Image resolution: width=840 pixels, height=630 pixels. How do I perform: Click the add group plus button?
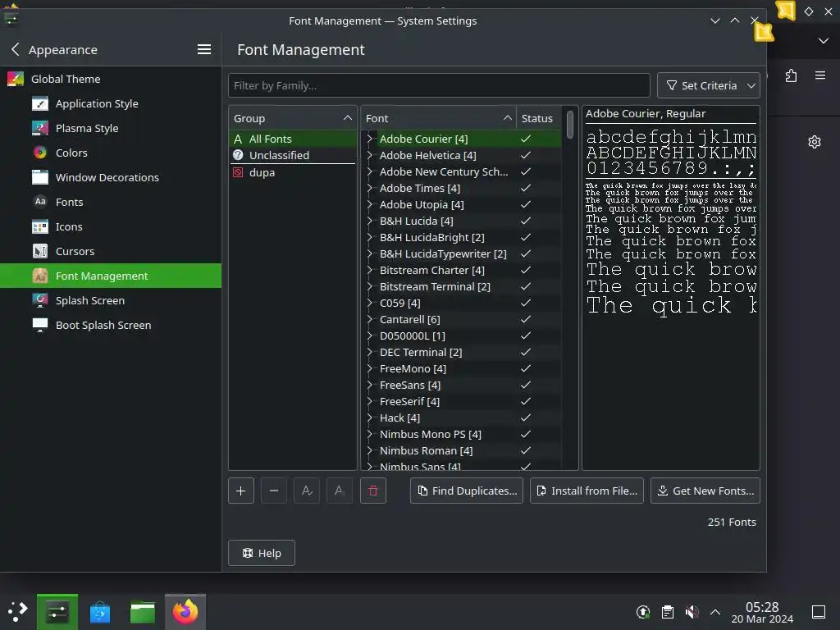240,491
